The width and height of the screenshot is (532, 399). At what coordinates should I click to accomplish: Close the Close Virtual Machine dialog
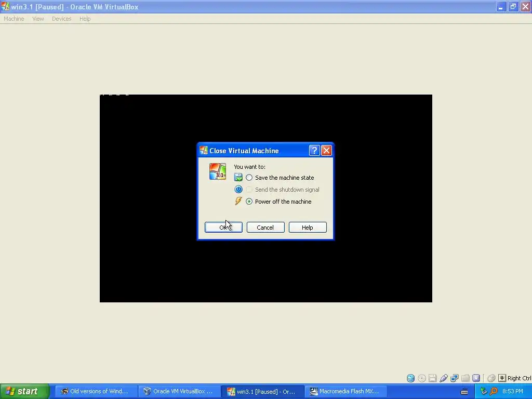coord(326,150)
